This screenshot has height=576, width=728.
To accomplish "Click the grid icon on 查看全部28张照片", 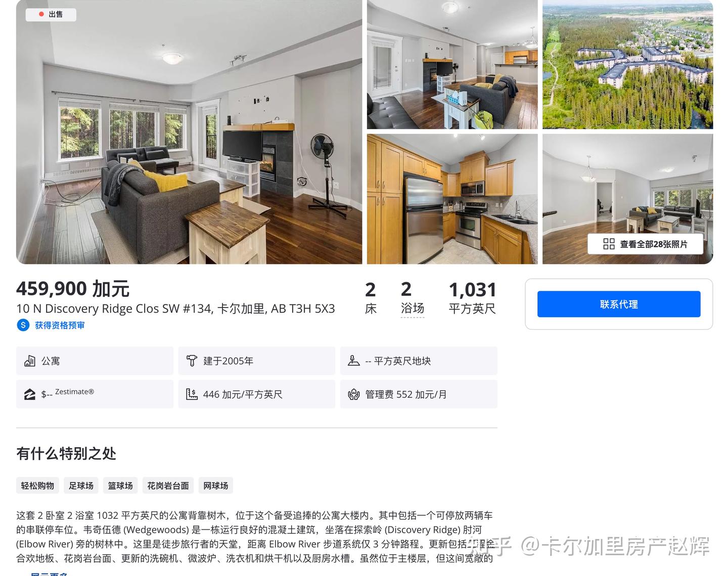I will click(609, 244).
